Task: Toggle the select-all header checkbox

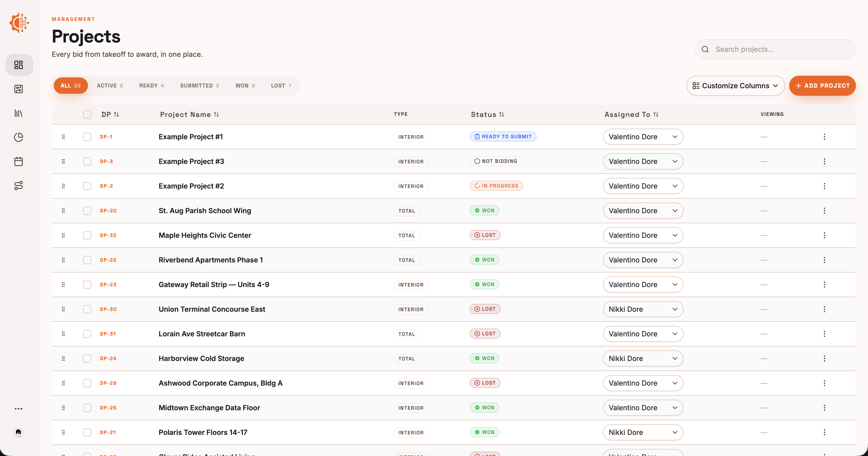Action: (x=87, y=115)
